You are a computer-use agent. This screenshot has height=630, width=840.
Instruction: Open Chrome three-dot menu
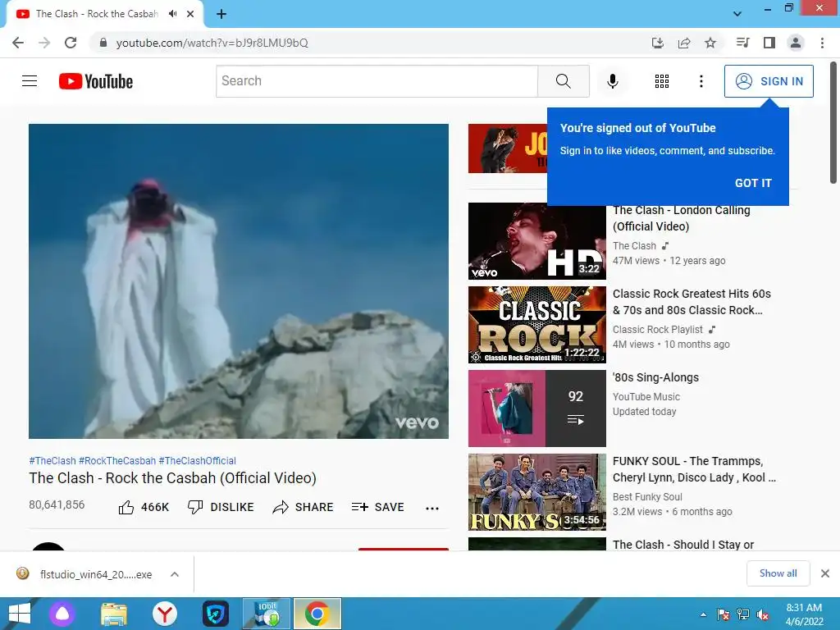pos(822,43)
